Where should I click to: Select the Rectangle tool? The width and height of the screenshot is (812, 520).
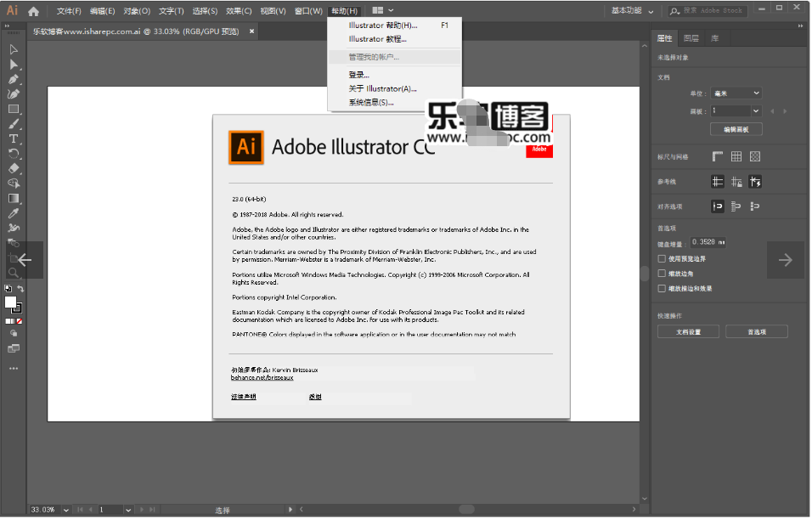tap(14, 110)
